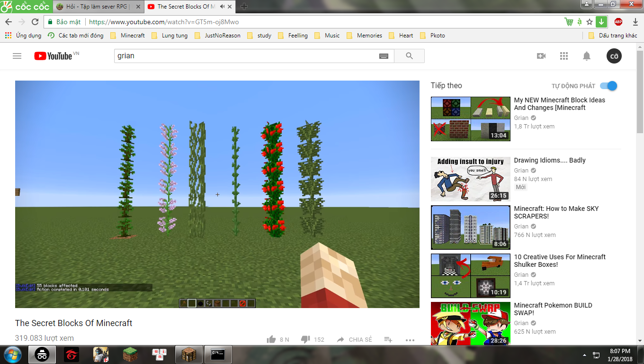The image size is (644, 364).
Task: Open the Minecraft bookmarks folder
Action: [x=127, y=36]
